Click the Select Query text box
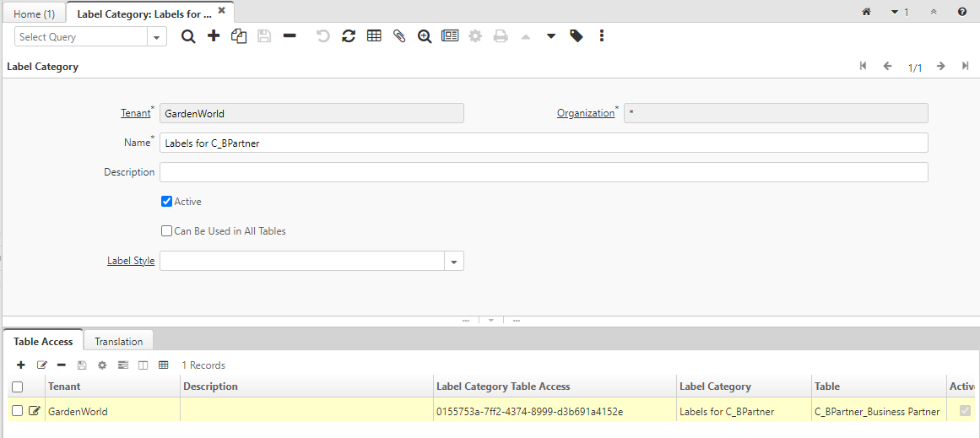This screenshot has height=438, width=980. (81, 37)
